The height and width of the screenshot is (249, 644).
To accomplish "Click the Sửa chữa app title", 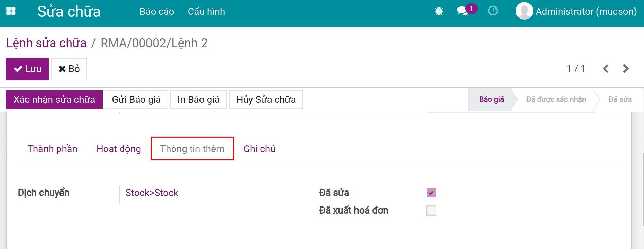I will (69, 12).
